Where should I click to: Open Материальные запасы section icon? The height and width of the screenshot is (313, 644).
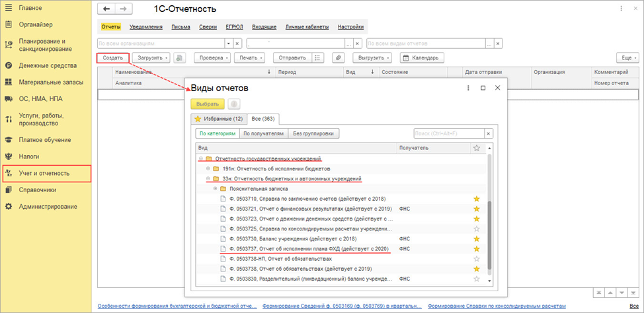(8, 82)
